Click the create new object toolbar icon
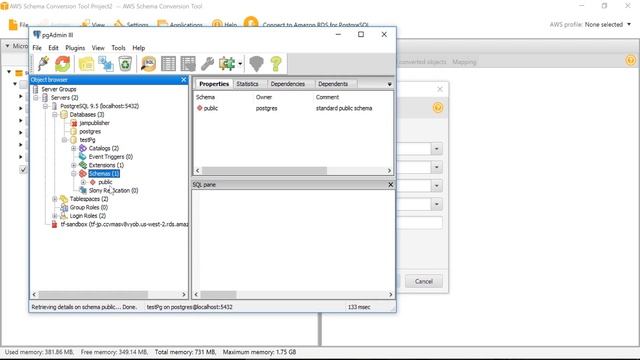Image resolution: width=640 pixels, height=360 pixels. point(106,64)
